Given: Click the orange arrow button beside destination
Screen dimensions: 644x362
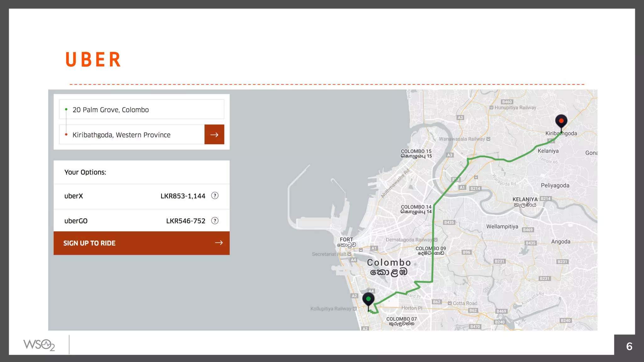Looking at the screenshot, I should pos(214,134).
